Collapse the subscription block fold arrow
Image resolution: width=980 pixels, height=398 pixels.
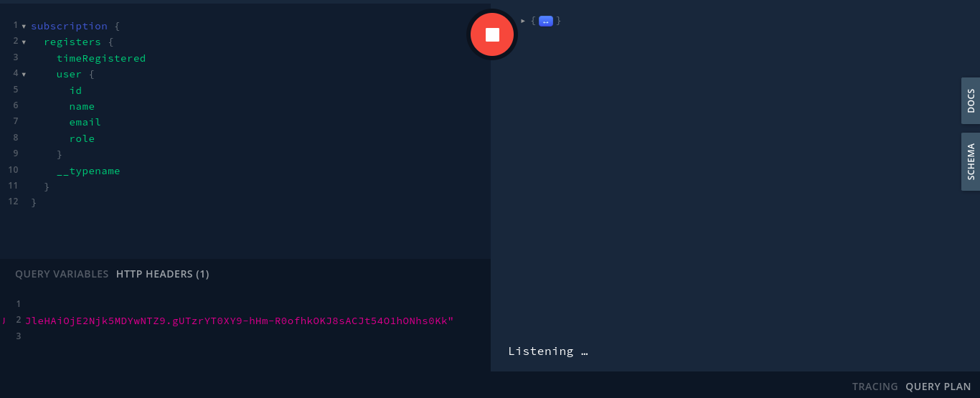pos(24,27)
